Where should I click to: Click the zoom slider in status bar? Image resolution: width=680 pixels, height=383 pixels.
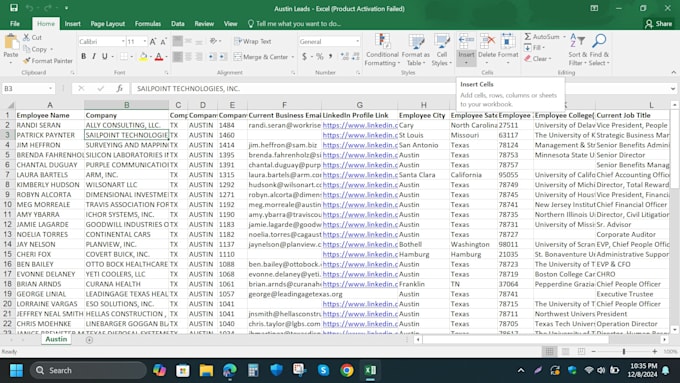[x=624, y=351]
